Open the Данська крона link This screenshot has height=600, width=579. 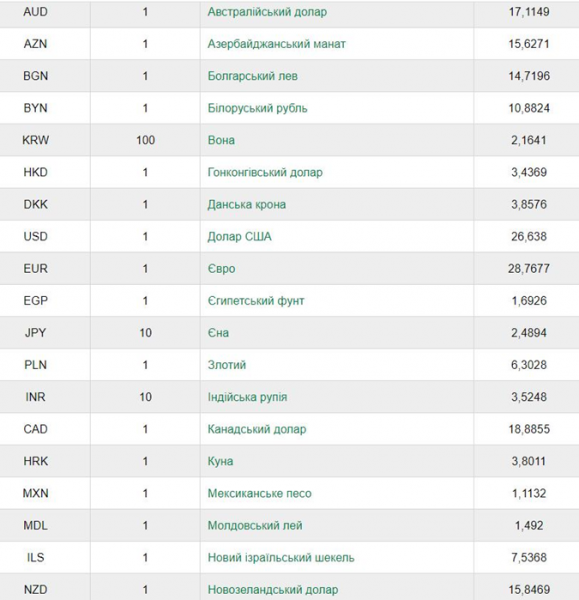click(246, 204)
